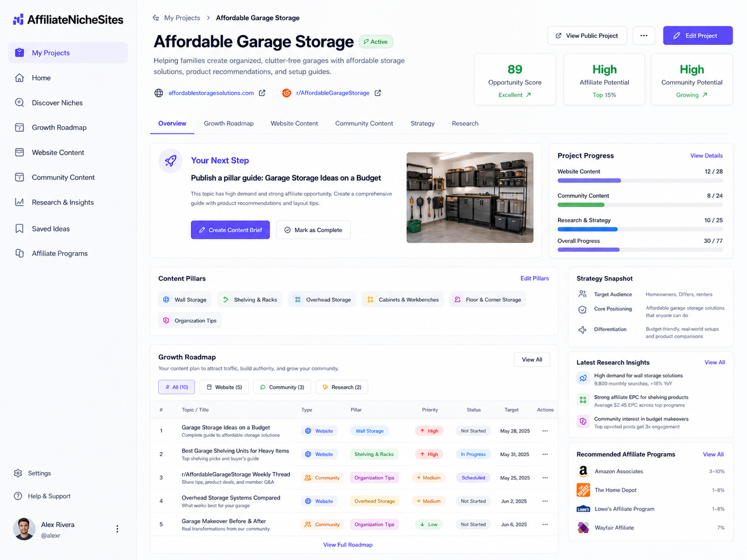747x560 pixels.
Task: Click the Research & Insights chart icon
Action: [x=19, y=202]
